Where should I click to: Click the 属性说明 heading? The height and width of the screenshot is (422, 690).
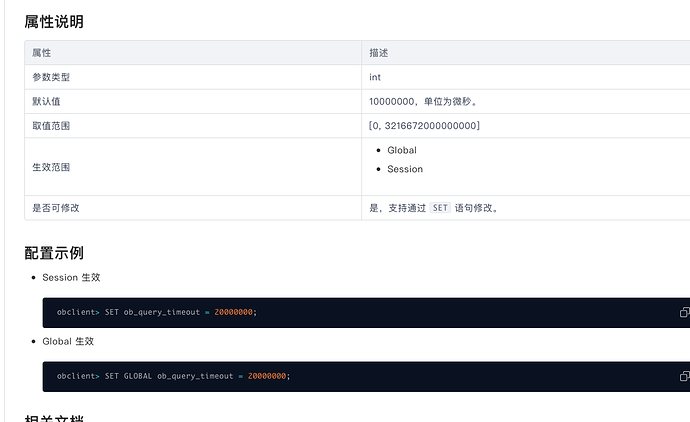[54, 22]
